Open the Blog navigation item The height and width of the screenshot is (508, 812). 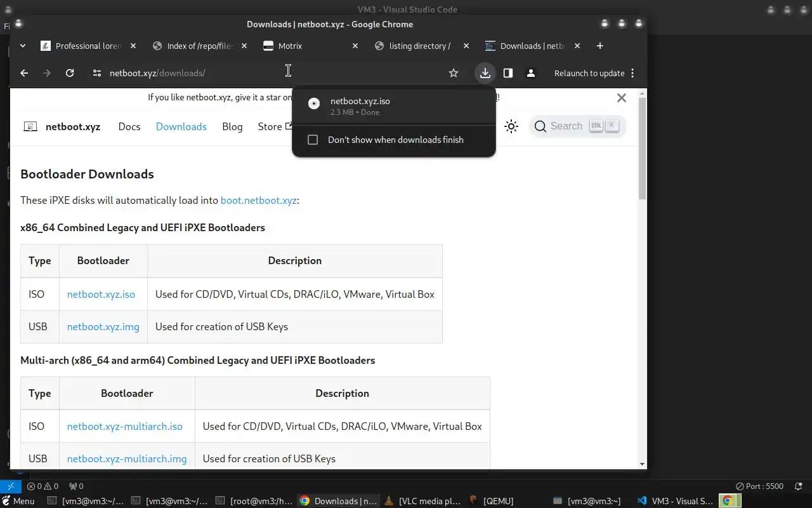click(x=232, y=126)
